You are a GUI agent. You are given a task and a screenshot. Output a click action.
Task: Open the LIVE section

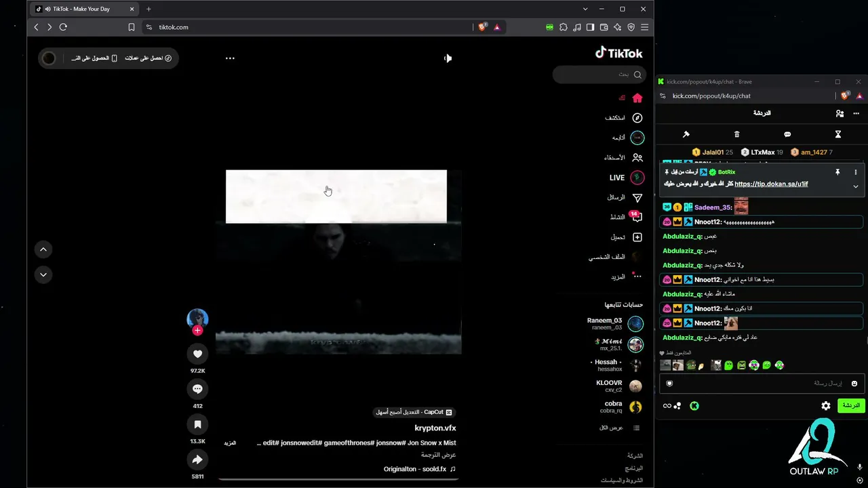point(627,178)
